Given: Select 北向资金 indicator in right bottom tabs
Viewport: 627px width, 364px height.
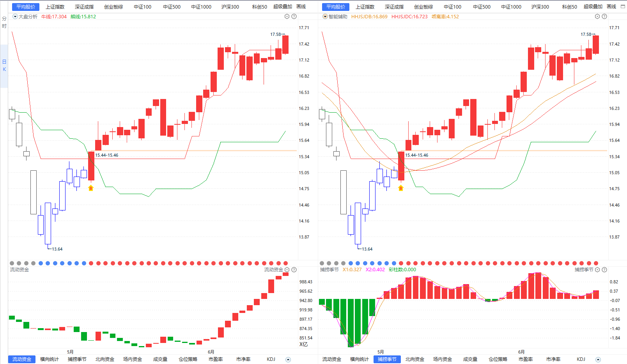Looking at the screenshot, I should (415, 359).
